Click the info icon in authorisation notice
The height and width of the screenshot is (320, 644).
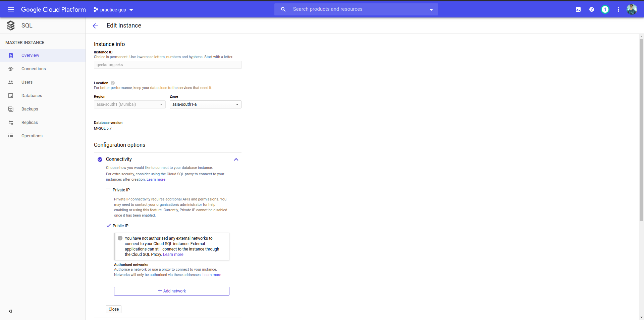point(120,238)
